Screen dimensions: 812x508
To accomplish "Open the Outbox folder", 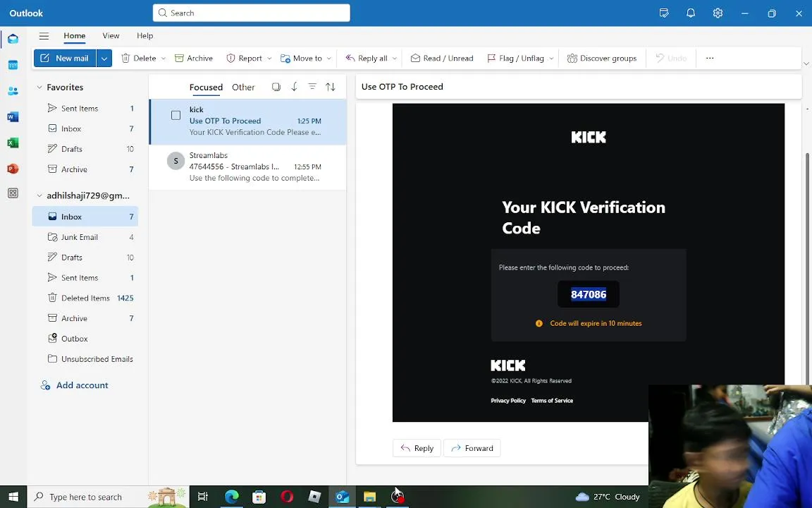I will (85, 339).
